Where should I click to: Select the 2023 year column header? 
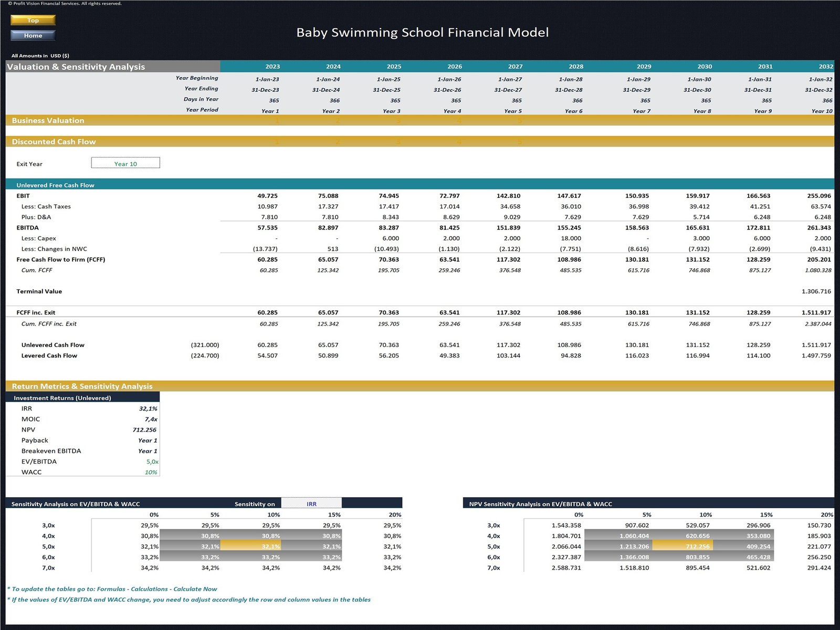272,67
